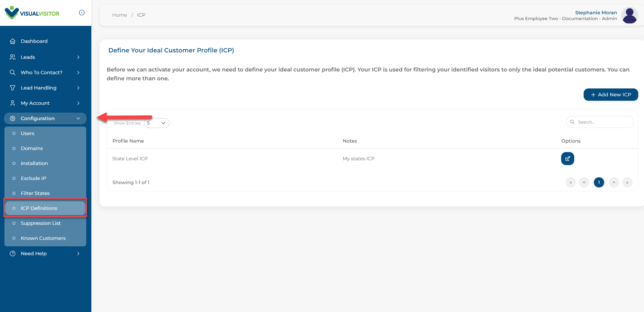644x312 pixels.
Task: Click the Showing 1-1 of 1 text
Action: (131, 182)
